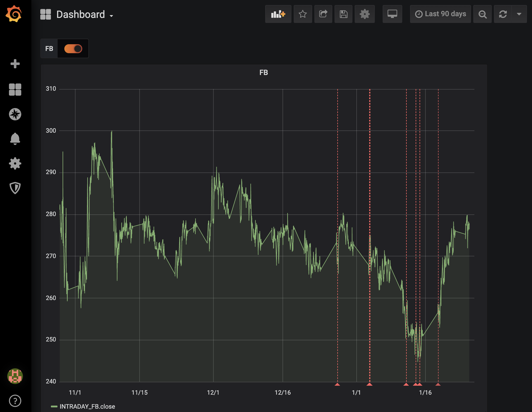Open Explore via the compass icon

click(x=15, y=114)
